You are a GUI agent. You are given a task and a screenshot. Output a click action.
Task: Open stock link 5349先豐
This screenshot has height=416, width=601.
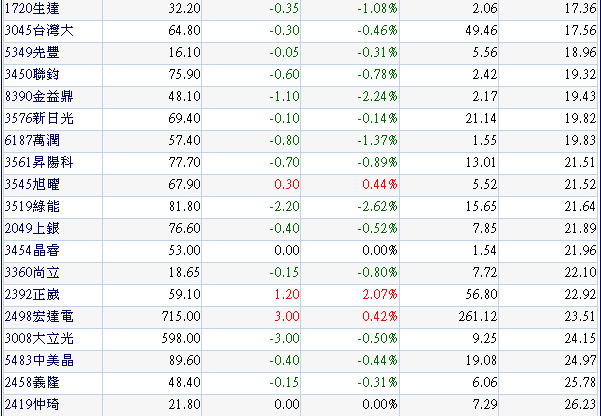tap(32, 53)
